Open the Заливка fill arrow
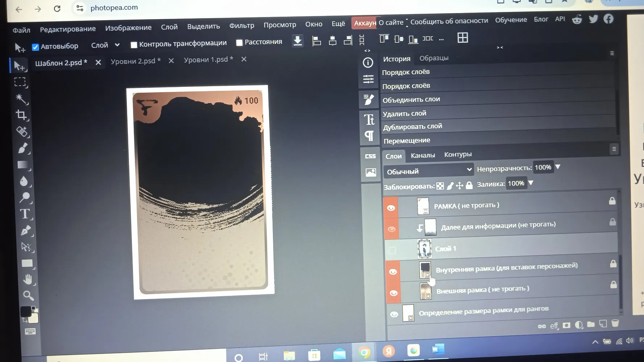Screen dimensions: 644x362 click(x=531, y=183)
